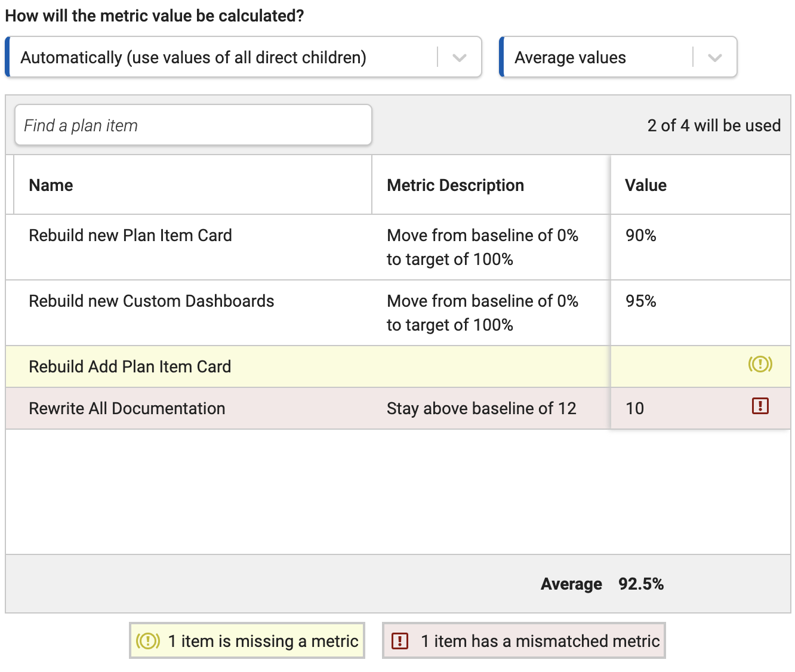The width and height of the screenshot is (795, 672).
Task: Click the red exclamation icon in the mismatched metric legend
Action: pos(400,641)
